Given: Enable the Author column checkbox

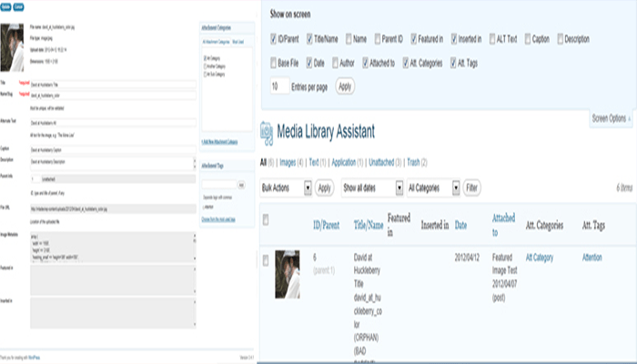Looking at the screenshot, I should click(x=335, y=63).
